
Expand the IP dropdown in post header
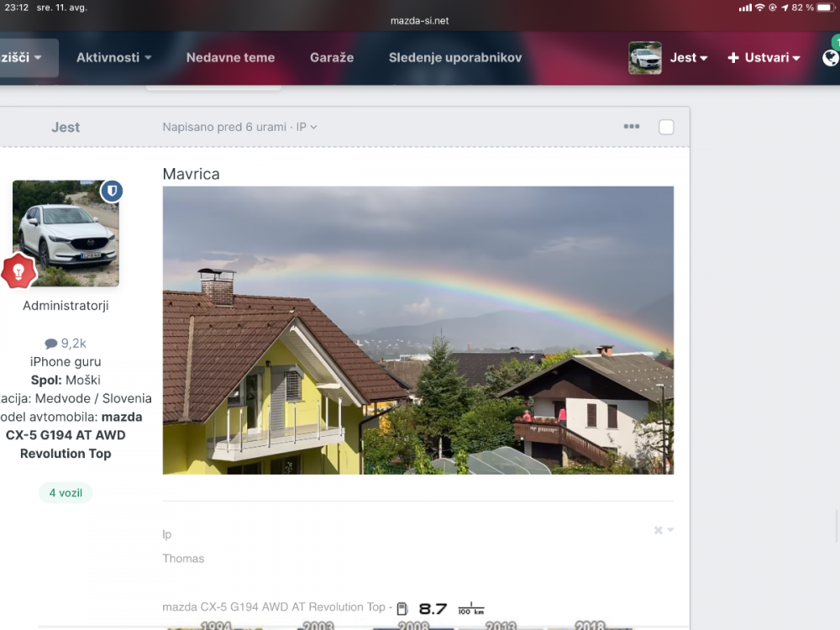tap(307, 127)
